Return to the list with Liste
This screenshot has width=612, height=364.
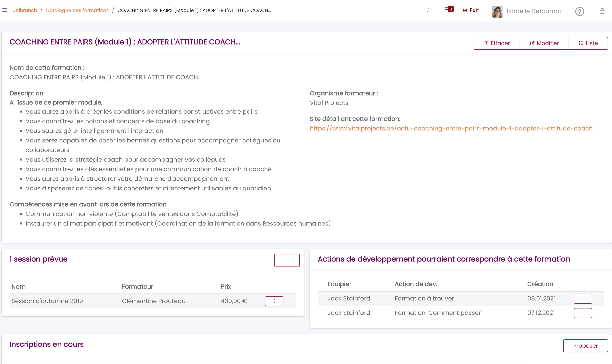click(588, 43)
